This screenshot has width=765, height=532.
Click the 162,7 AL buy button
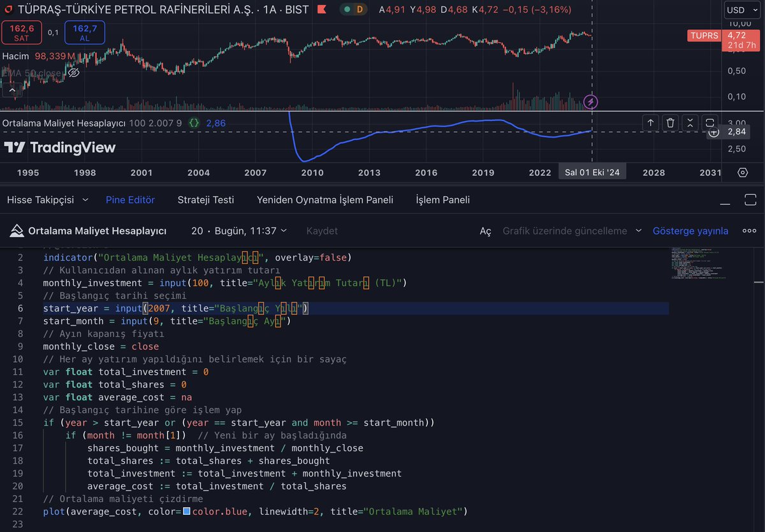[x=85, y=32]
